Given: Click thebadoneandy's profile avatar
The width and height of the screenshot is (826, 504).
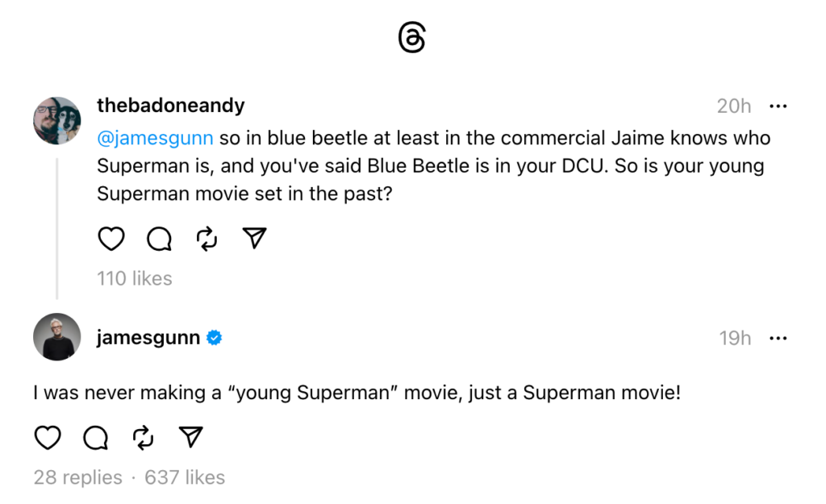Looking at the screenshot, I should click(56, 121).
